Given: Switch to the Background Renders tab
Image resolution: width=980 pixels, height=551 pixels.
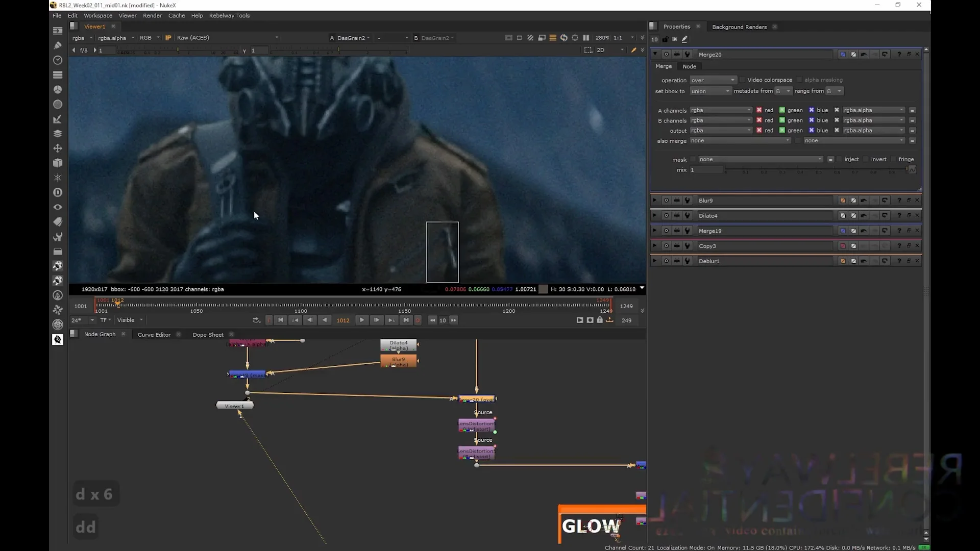Looking at the screenshot, I should click(x=739, y=27).
